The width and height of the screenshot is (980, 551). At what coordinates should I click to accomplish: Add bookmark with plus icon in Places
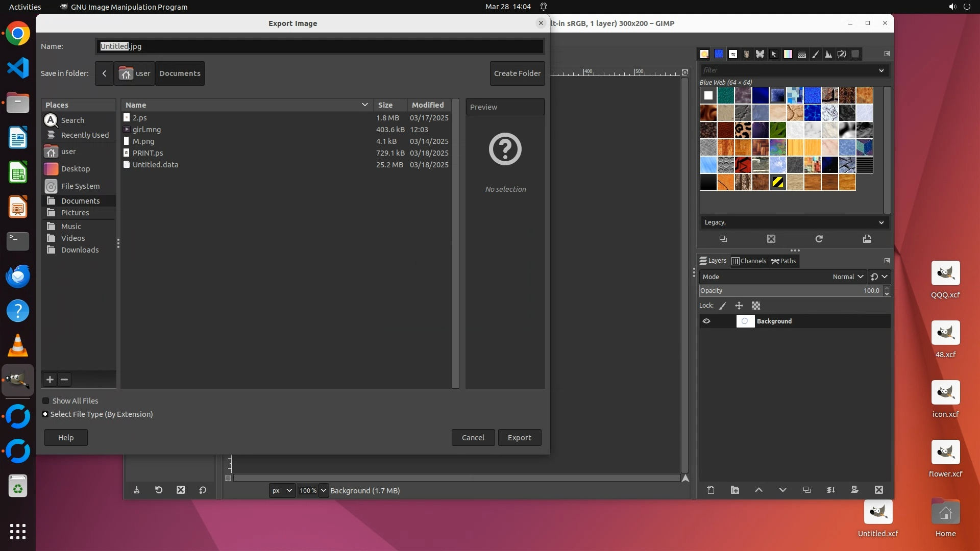(x=50, y=379)
